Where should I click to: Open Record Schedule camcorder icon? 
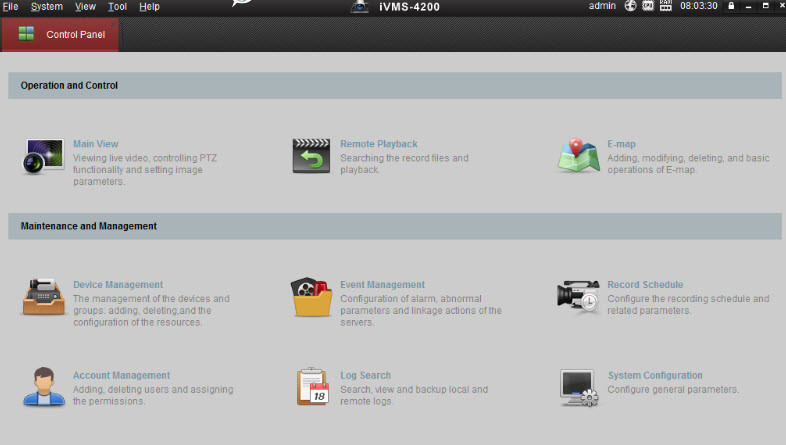[578, 296]
